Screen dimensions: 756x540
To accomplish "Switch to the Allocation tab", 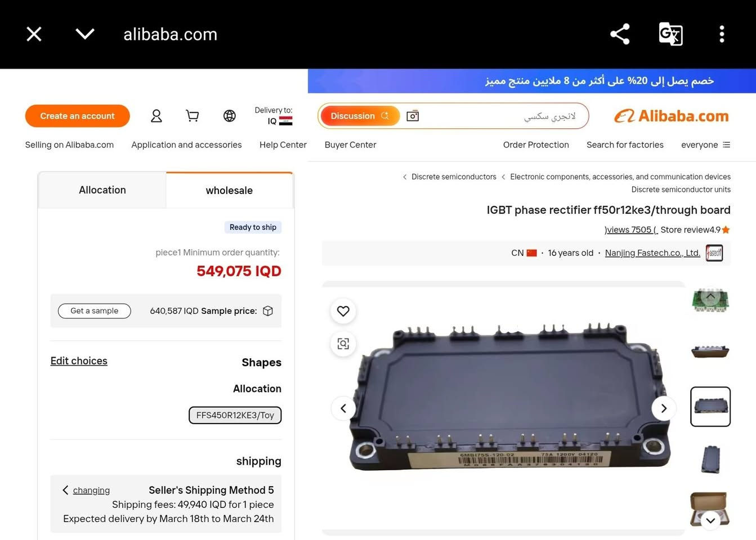I will [x=102, y=190].
